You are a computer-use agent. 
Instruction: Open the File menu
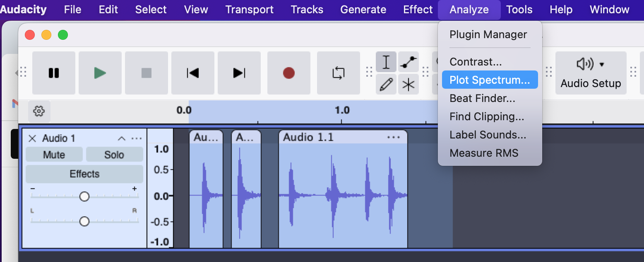pyautogui.click(x=73, y=10)
